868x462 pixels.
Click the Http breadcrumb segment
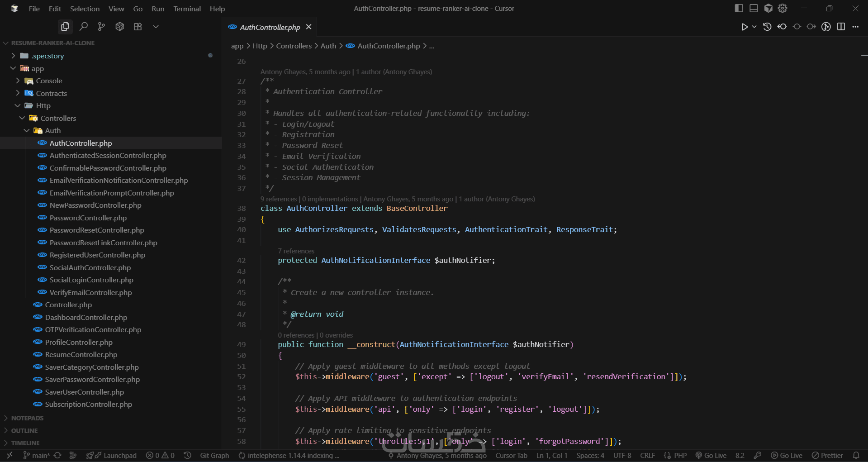pos(260,46)
